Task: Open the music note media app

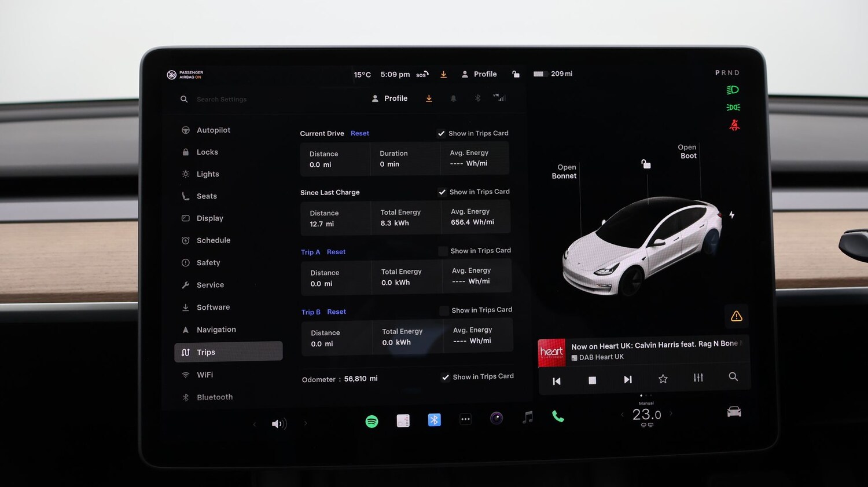Action: coord(527,417)
